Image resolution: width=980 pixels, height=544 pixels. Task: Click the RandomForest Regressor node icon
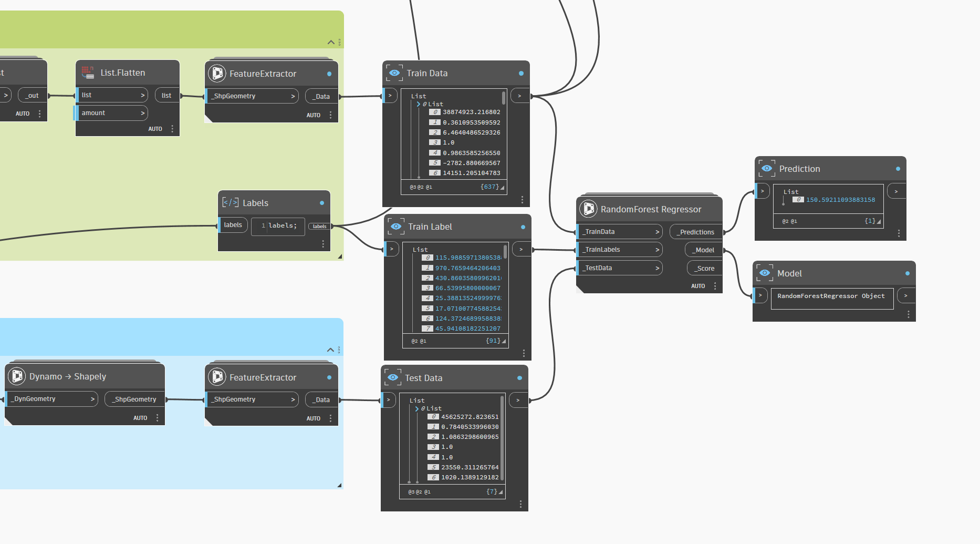589,209
